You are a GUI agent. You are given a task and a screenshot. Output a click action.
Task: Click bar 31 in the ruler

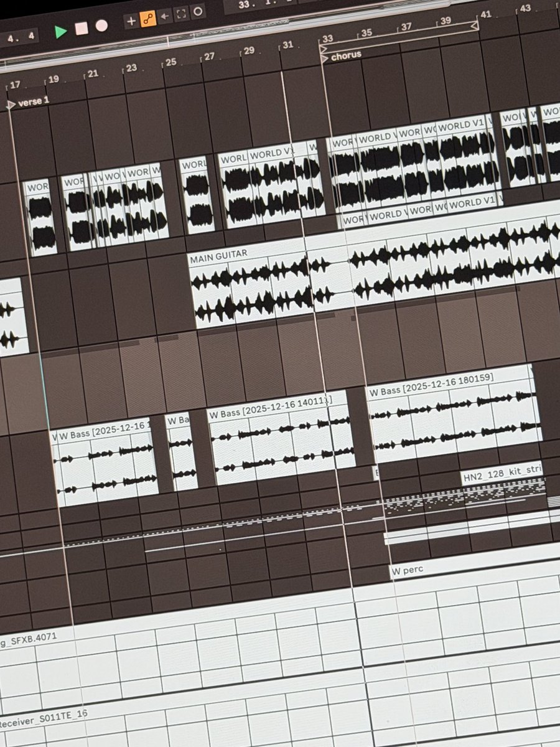[287, 45]
